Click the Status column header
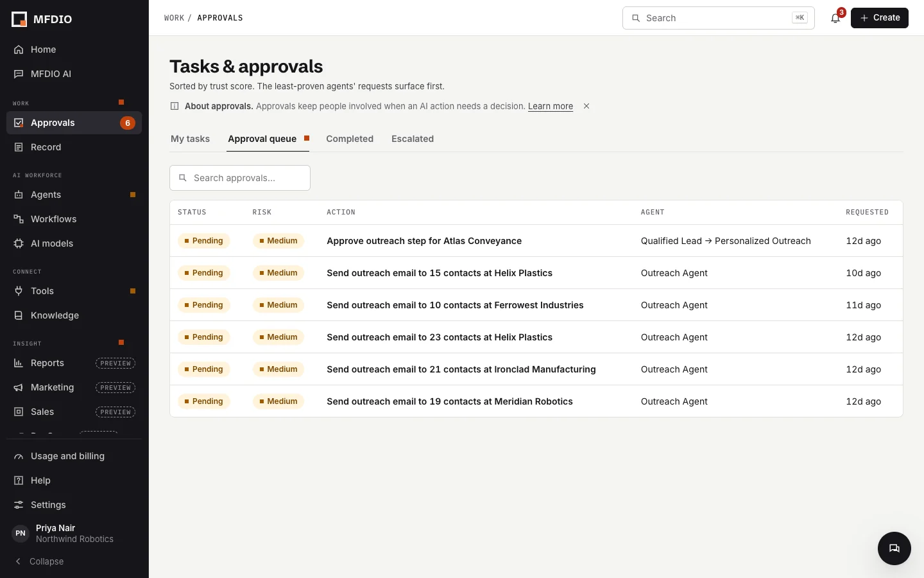 [192, 212]
